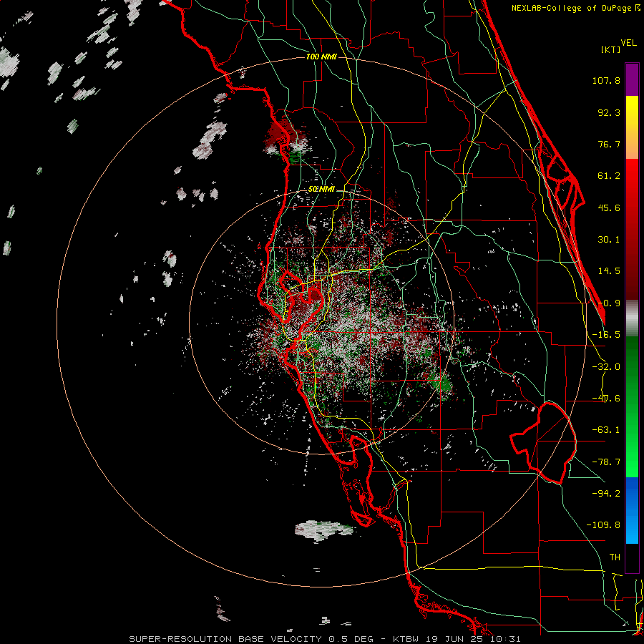
Task: Select the -0.9 velocity scale value
Action: tap(609, 303)
